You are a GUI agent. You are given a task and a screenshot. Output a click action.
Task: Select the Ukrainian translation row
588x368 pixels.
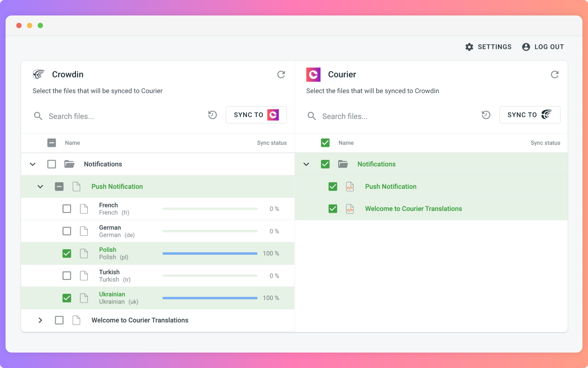(x=158, y=298)
